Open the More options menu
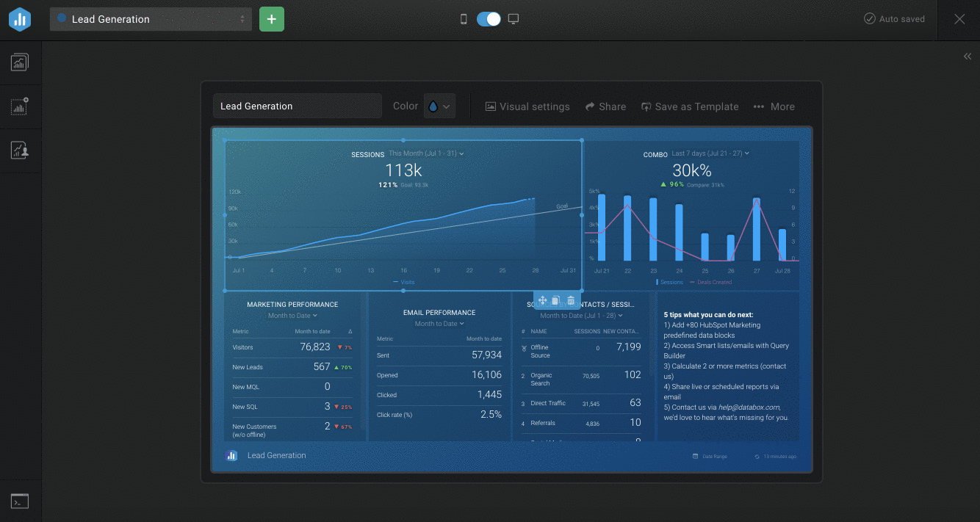 [774, 106]
